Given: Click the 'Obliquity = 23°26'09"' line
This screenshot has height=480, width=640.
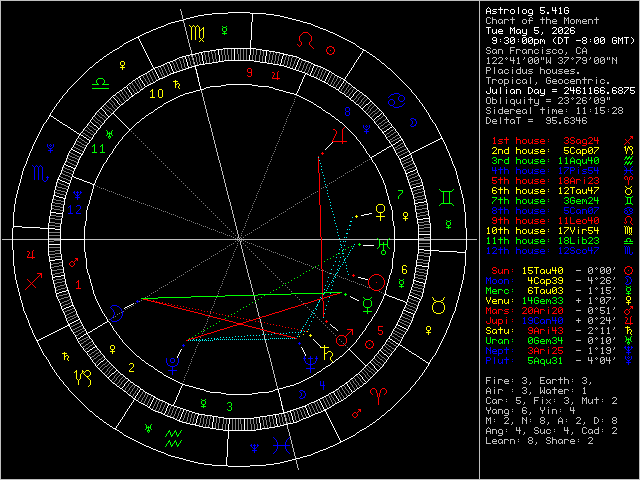Looking at the screenshot, I should [x=548, y=101].
